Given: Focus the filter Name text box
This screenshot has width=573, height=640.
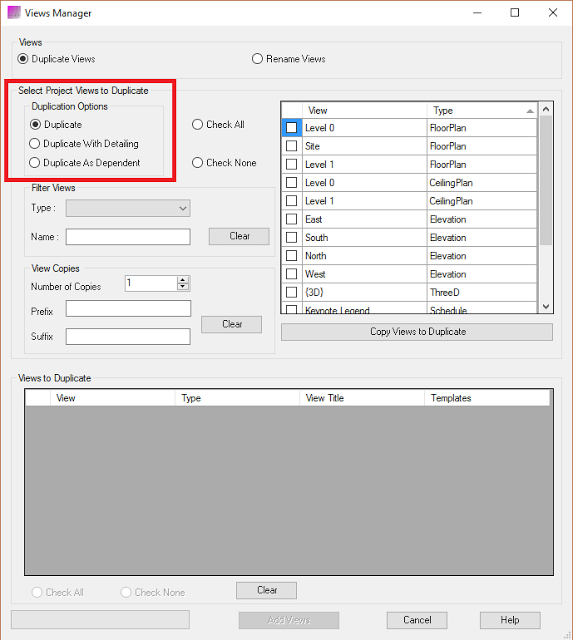Looking at the screenshot, I should [x=128, y=237].
